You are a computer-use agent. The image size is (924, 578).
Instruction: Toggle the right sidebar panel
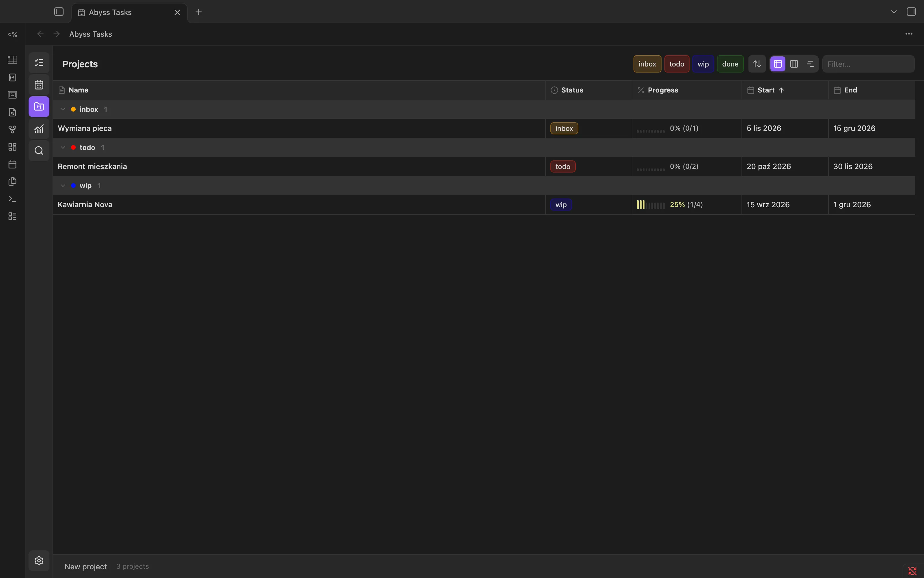pyautogui.click(x=911, y=12)
